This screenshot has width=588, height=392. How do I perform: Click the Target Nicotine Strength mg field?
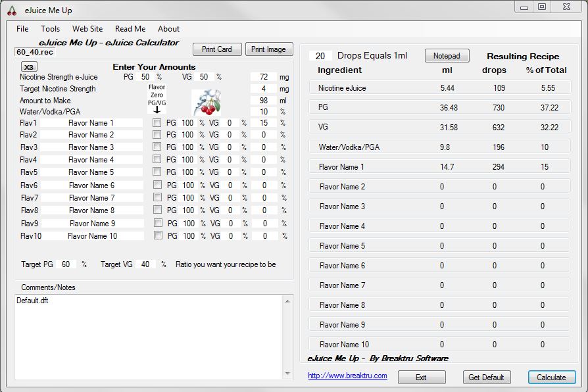click(264, 89)
